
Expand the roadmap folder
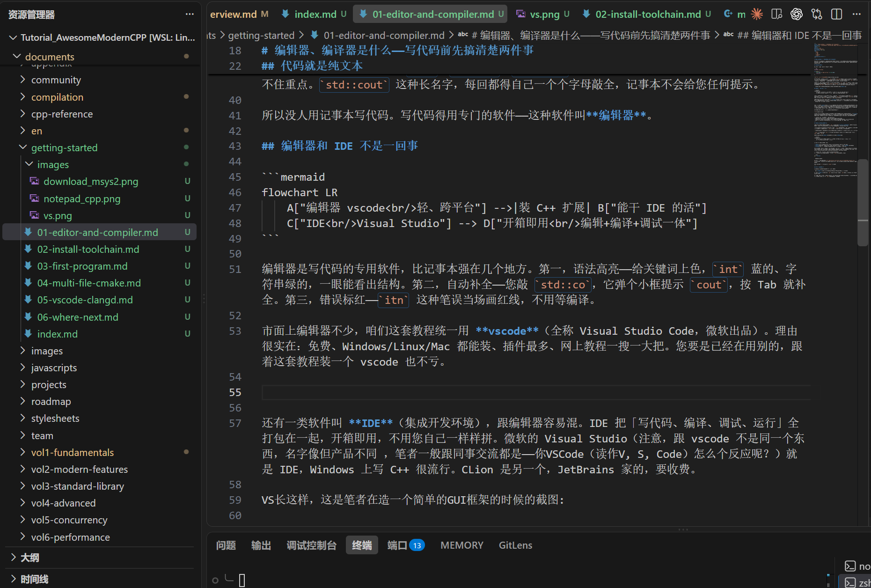tap(22, 401)
